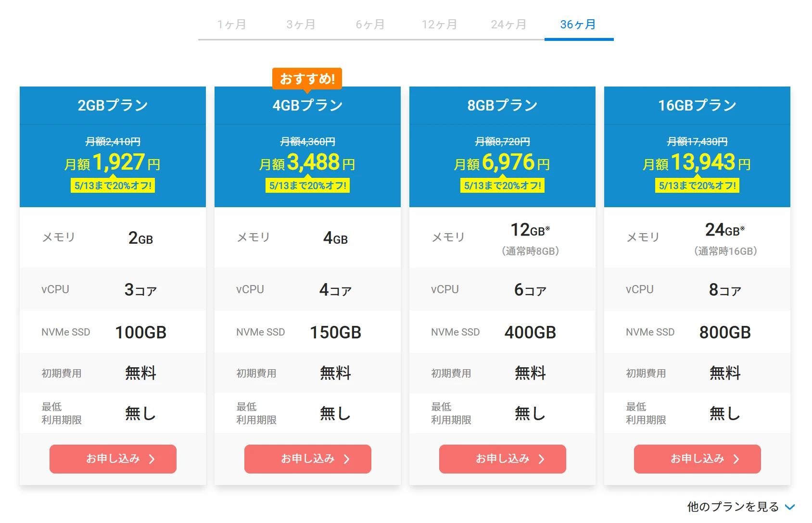Click the 2GB memory value
Viewport: 812px width, 523px height.
[x=140, y=238]
